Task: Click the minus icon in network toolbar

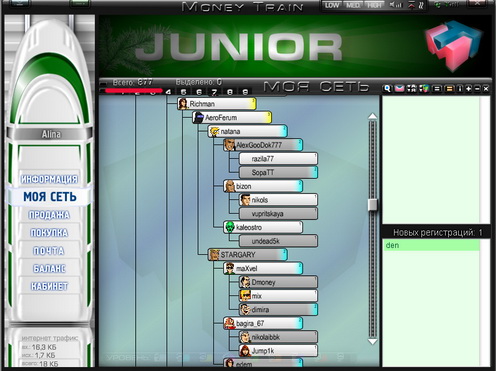Action: [x=477, y=89]
